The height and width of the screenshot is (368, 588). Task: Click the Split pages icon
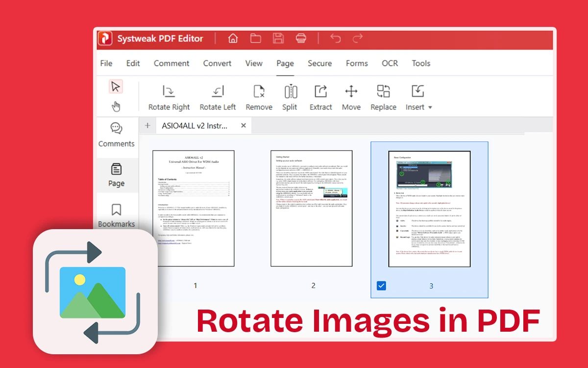[290, 91]
